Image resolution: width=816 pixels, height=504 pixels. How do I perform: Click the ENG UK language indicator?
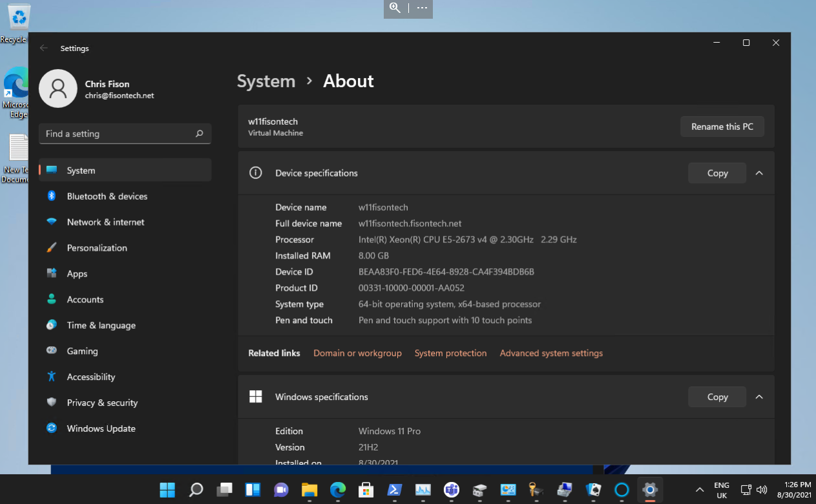pos(722,490)
